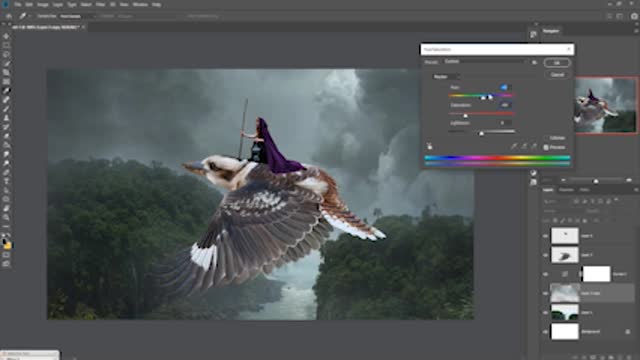Select the History Brush tool

click(x=6, y=127)
